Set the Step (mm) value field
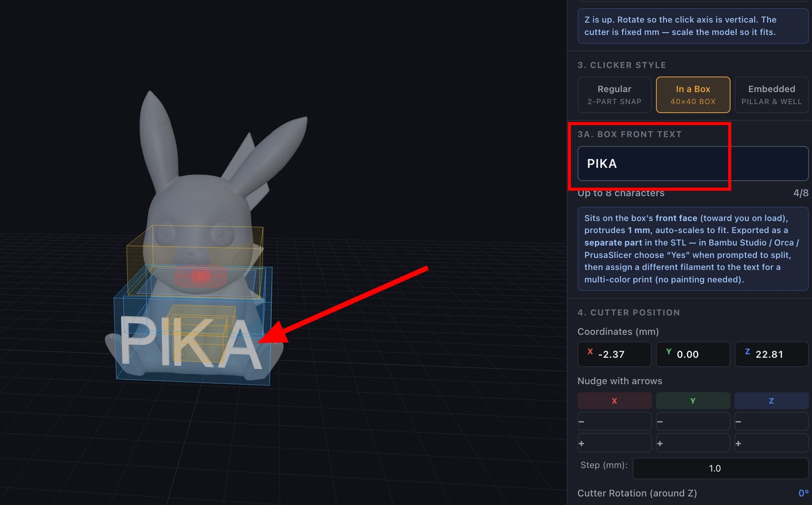The width and height of the screenshot is (812, 505). tap(720, 468)
